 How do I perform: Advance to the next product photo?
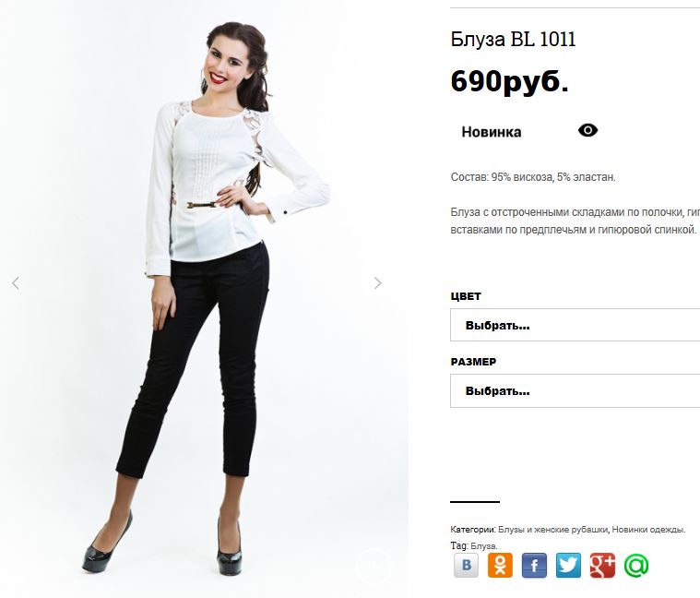tap(378, 283)
